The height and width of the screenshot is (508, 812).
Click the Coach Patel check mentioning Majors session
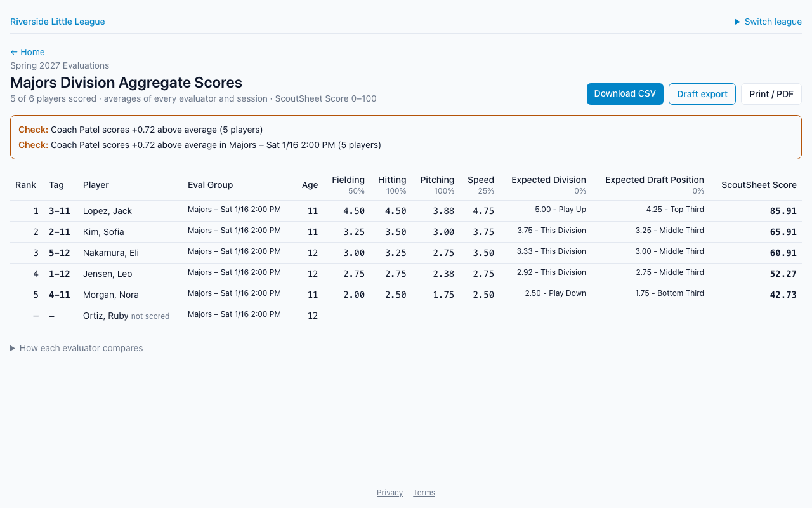pyautogui.click(x=200, y=145)
